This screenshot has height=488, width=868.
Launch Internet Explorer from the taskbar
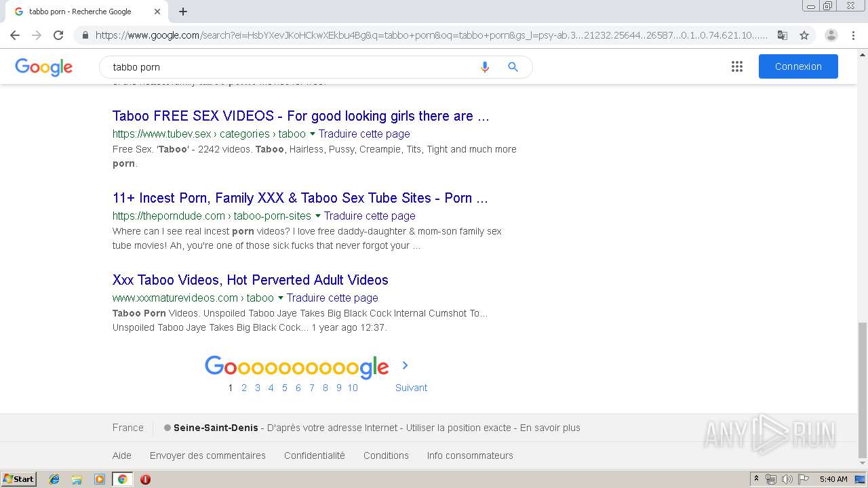(54, 479)
